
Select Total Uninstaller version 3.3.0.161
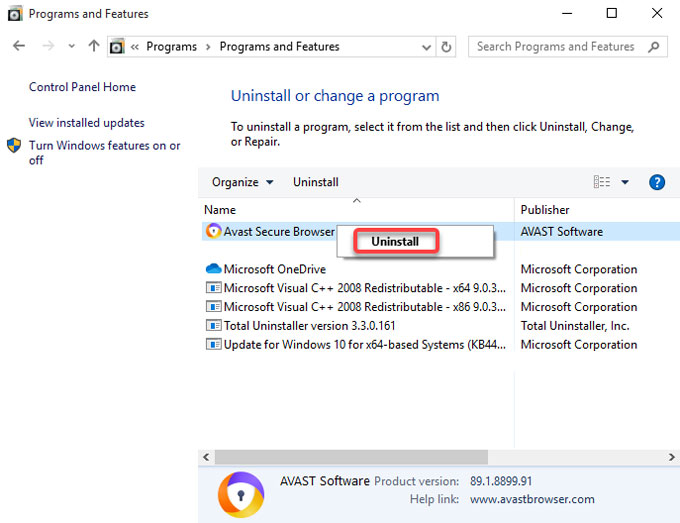[310, 326]
